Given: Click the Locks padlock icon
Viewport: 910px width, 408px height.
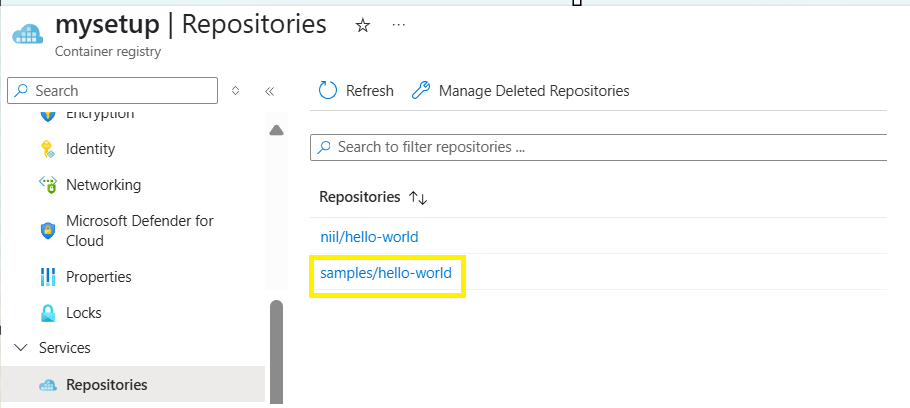Looking at the screenshot, I should tap(48, 313).
